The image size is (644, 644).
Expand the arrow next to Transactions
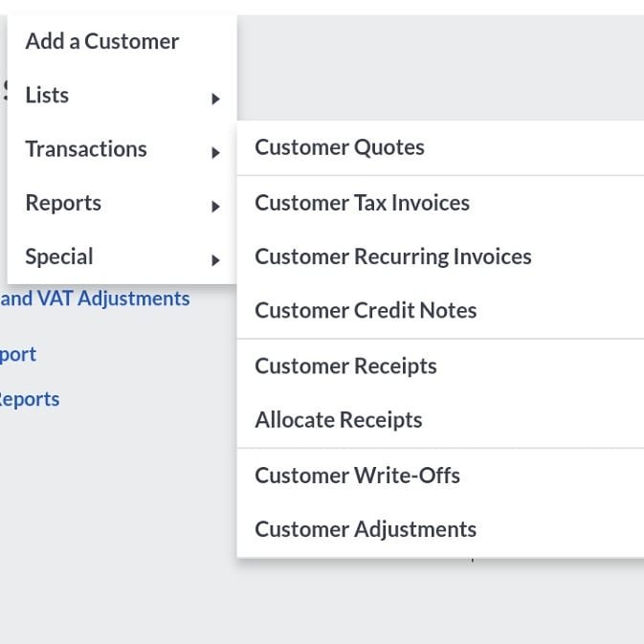215,152
